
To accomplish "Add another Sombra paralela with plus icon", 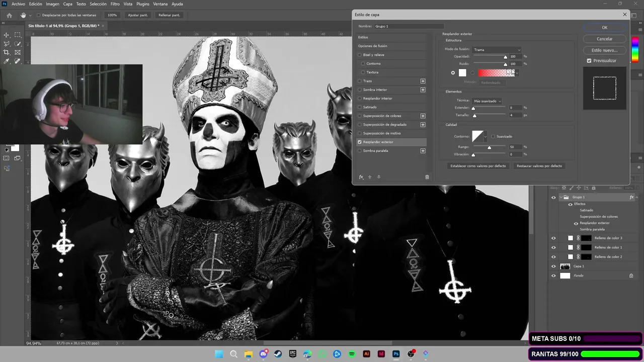I will pos(423,150).
